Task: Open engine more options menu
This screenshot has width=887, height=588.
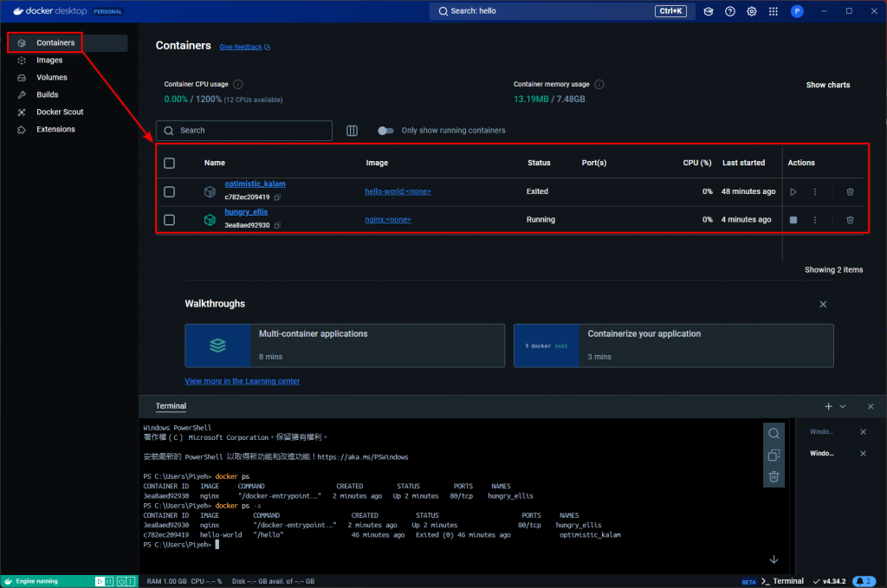Action: pos(131,581)
